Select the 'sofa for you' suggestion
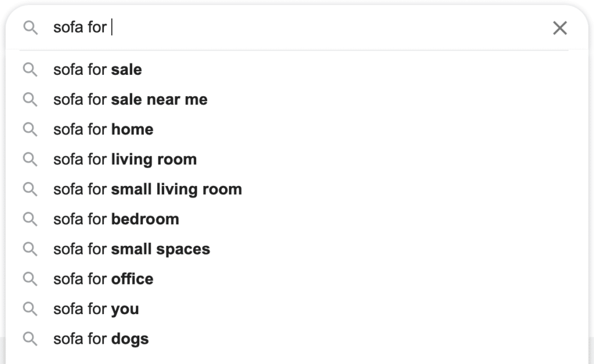Image resolution: width=594 pixels, height=364 pixels. [x=96, y=309]
